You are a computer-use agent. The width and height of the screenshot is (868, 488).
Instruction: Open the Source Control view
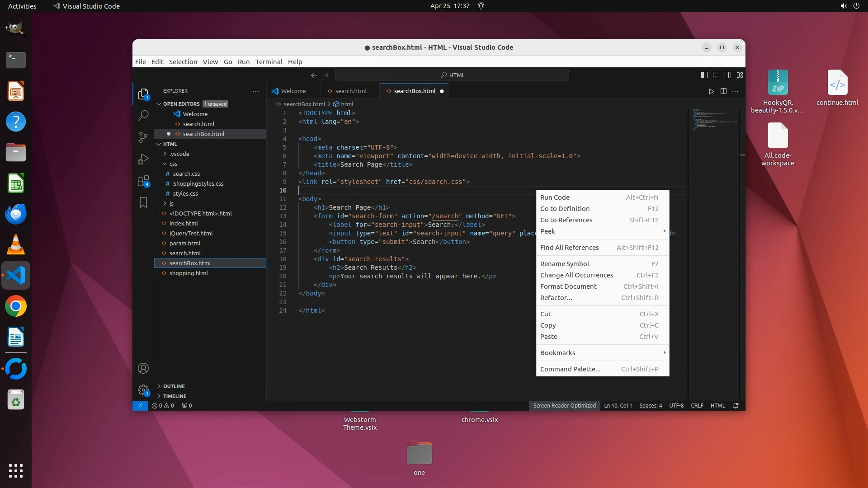[143, 137]
